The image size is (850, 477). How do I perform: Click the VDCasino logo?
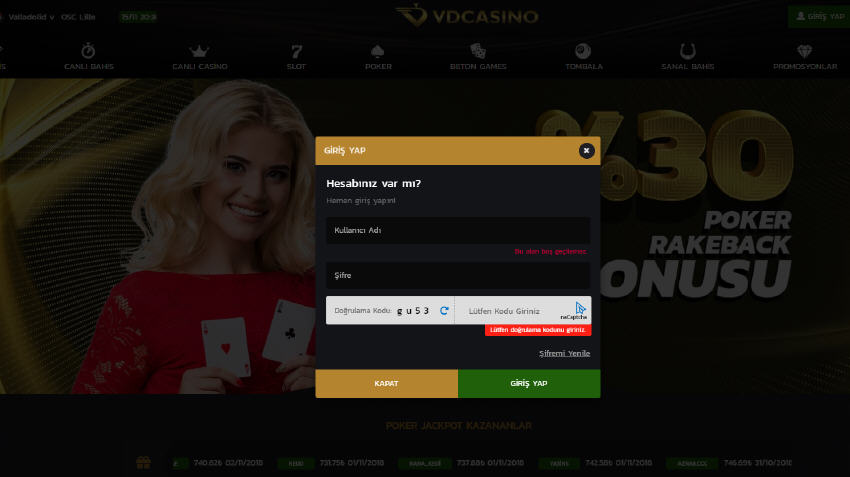coord(467,16)
